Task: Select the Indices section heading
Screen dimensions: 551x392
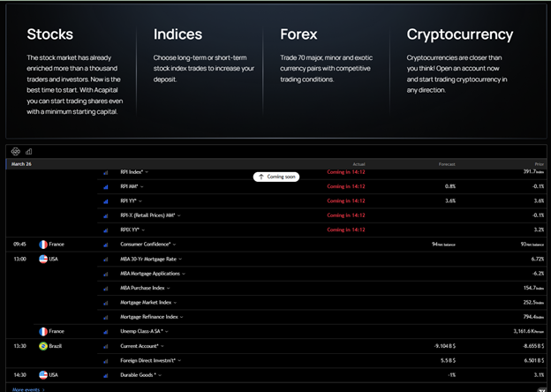Action: point(177,34)
